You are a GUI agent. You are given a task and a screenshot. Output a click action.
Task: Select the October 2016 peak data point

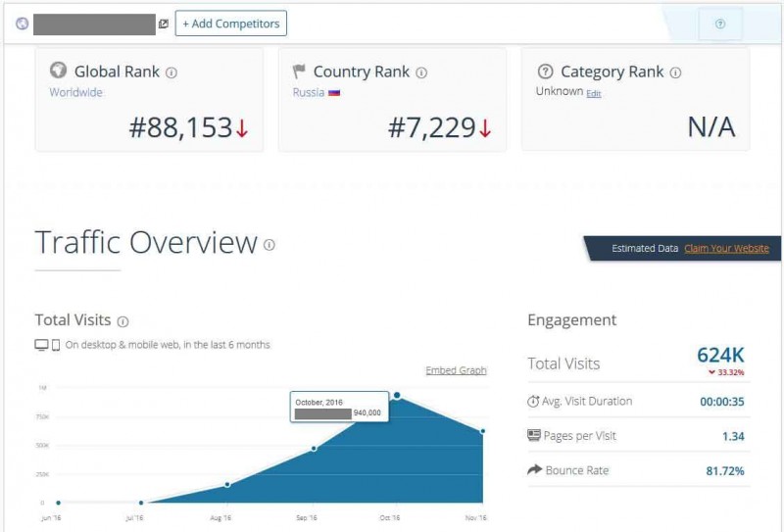click(397, 396)
